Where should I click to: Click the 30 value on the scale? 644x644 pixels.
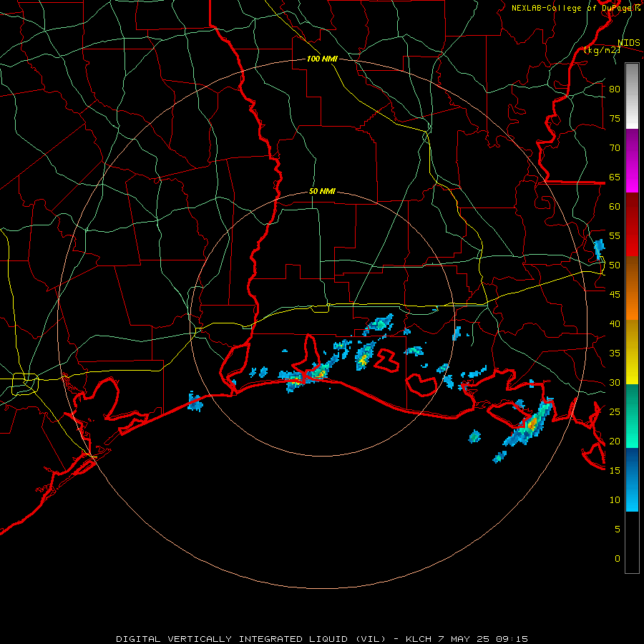(x=615, y=382)
